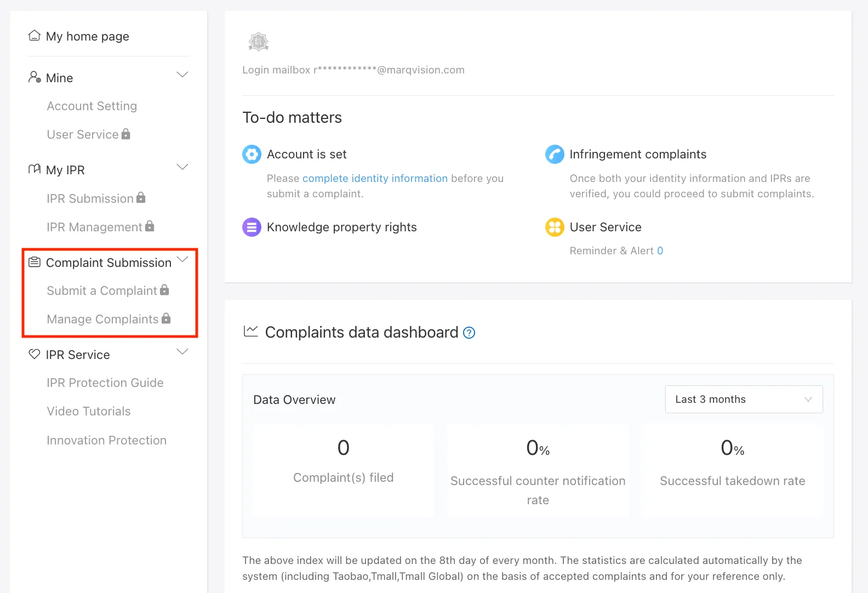Screen dimensions: 868x593
Task: Open Account Setting
Action: point(92,106)
